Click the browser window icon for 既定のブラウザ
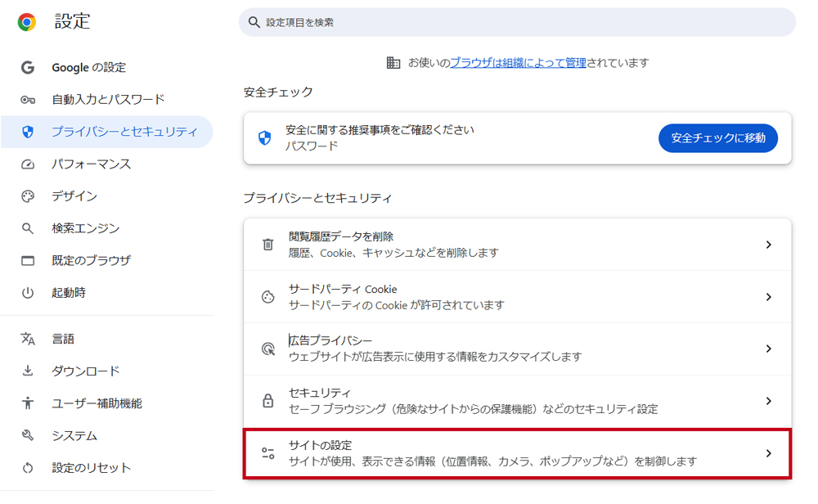Viewport: 818px width, 504px height. coord(28,260)
